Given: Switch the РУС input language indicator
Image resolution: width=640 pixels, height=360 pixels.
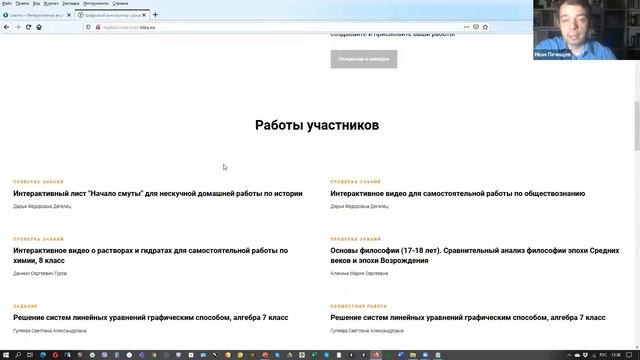Looking at the screenshot, I should coord(603,355).
